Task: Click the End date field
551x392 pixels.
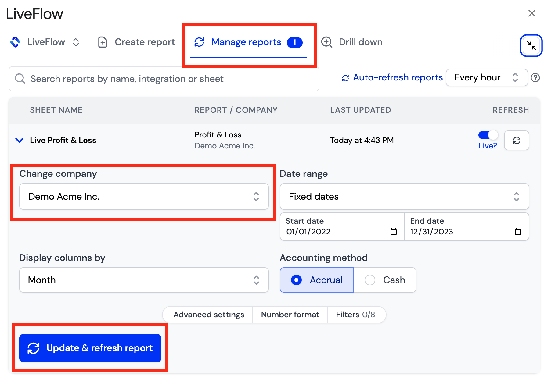Action: coord(466,226)
